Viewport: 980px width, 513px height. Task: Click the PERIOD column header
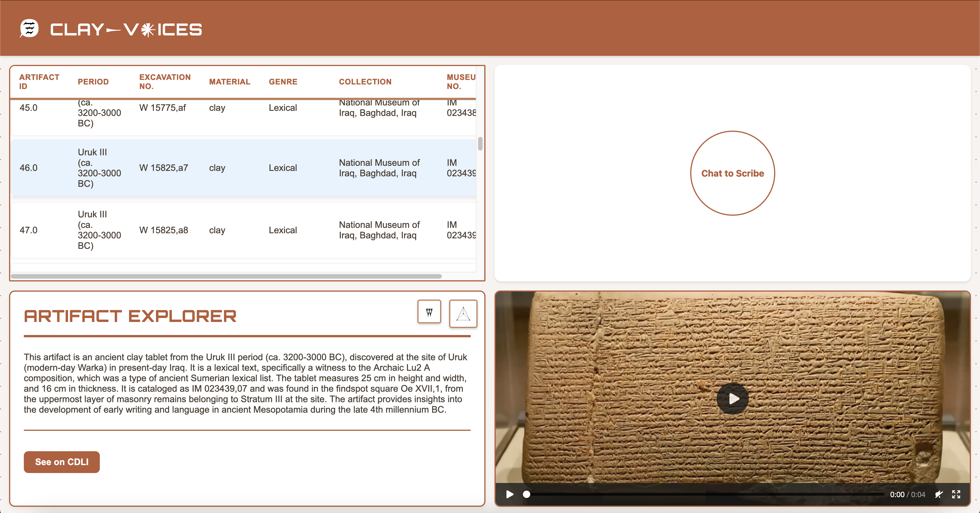click(93, 81)
